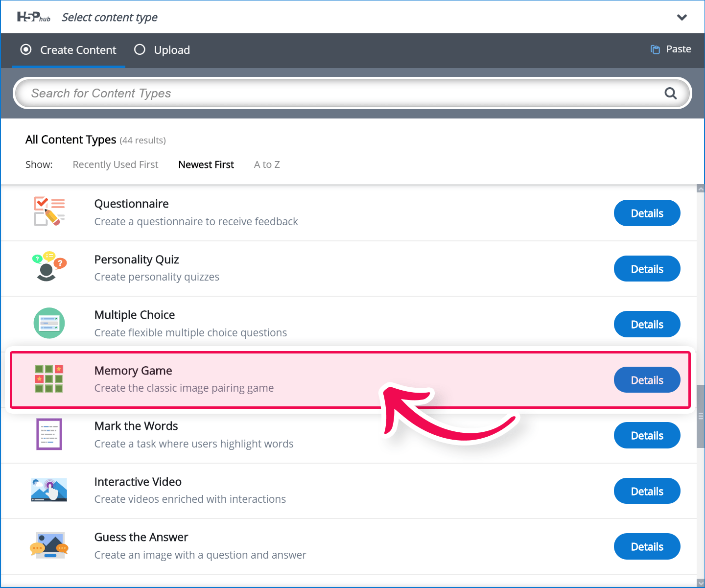
Task: Sort by Newest First
Action: (206, 165)
